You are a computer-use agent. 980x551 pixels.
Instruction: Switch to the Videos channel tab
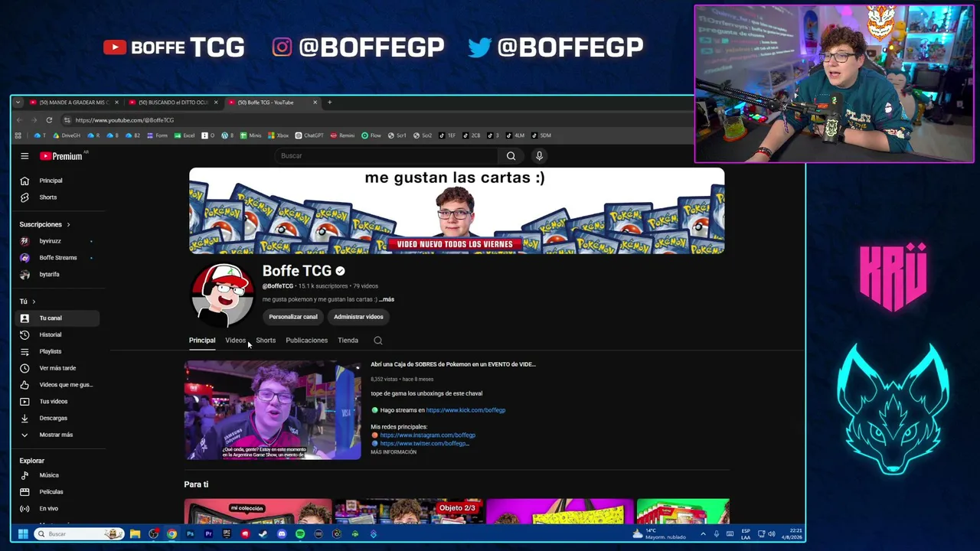pos(235,341)
